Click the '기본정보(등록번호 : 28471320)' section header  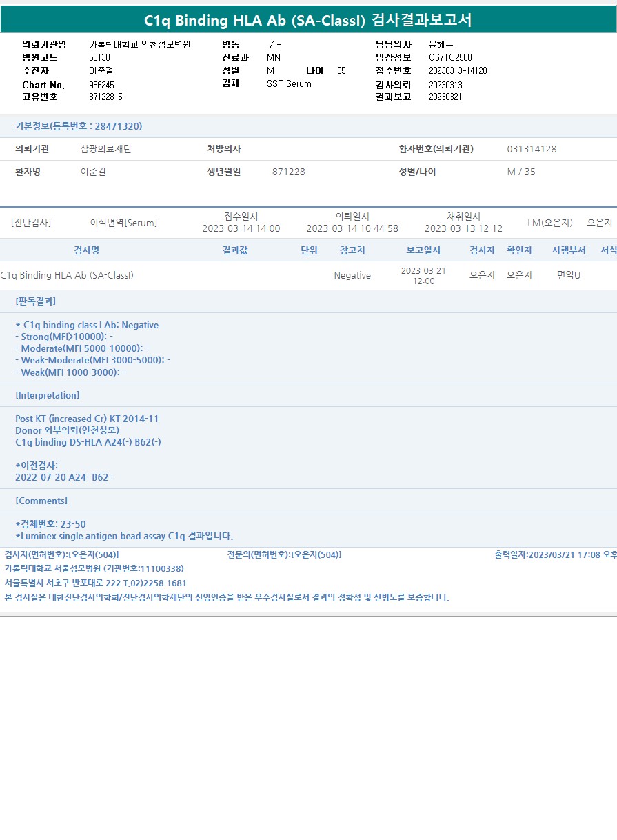click(79, 126)
